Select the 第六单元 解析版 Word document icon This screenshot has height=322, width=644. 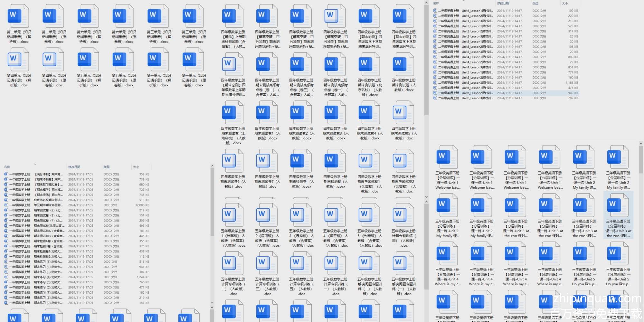(89, 16)
